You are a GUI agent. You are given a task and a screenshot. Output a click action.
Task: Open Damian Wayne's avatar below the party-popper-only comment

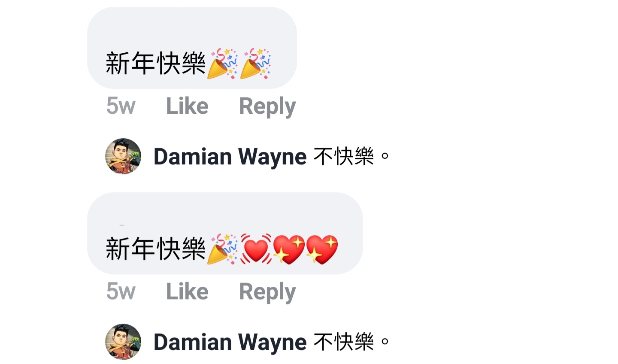click(123, 156)
